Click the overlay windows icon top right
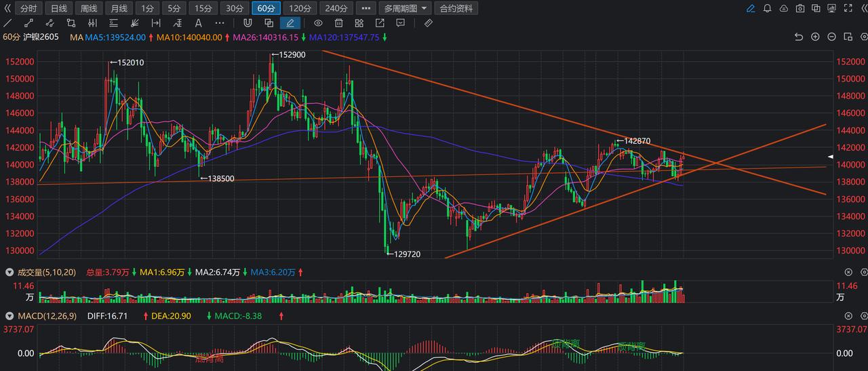Viewport: 868px width, 371px height. pos(816,9)
